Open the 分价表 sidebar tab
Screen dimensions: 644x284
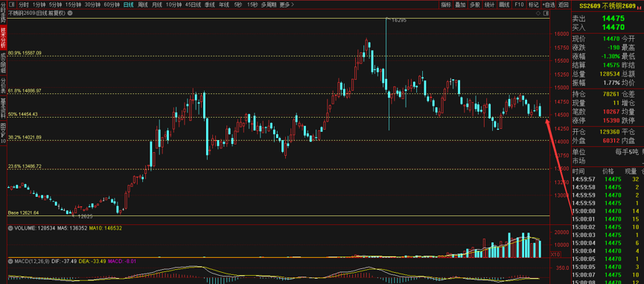pos(3,86)
